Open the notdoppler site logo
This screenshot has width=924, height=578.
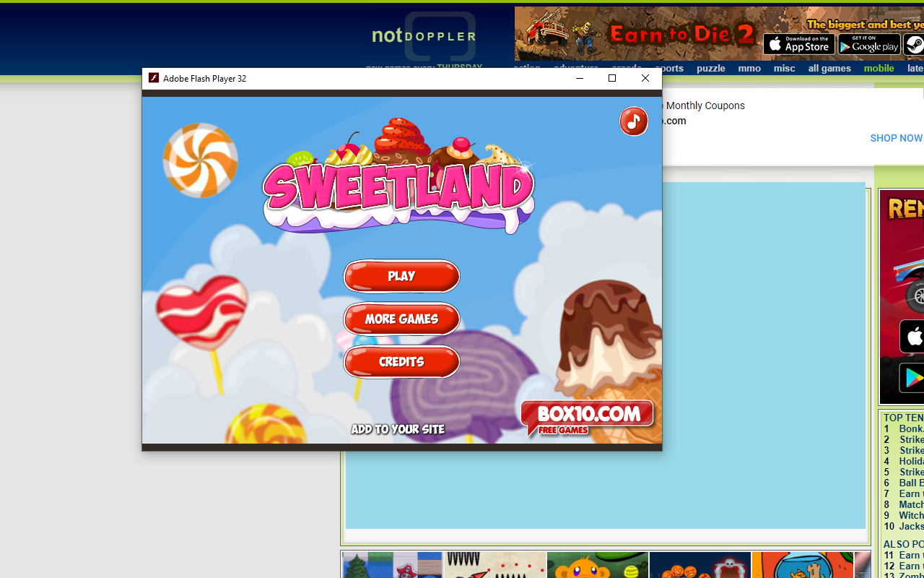[424, 36]
